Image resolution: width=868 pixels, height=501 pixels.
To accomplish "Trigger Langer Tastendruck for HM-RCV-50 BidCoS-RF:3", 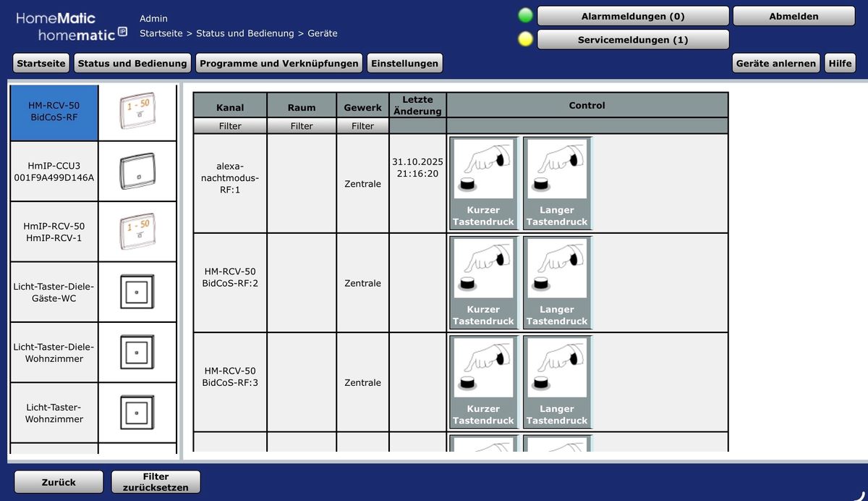I will coord(556,382).
